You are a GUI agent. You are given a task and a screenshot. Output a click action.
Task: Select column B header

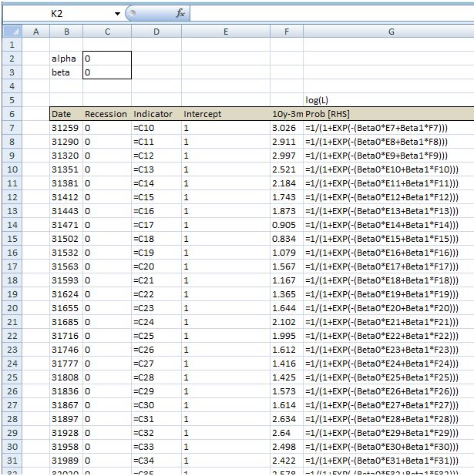[66, 31]
